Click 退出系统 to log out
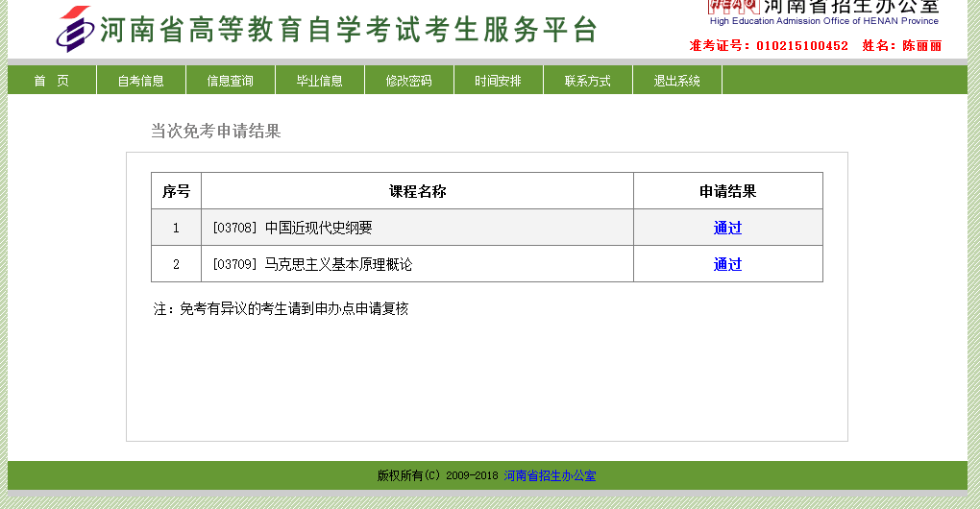Screen dimensions: 980x509 tap(677, 81)
